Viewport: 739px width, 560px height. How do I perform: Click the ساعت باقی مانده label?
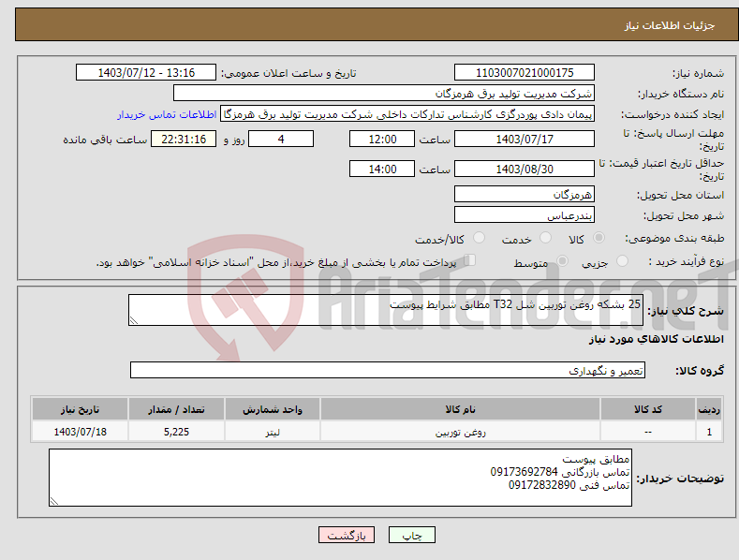click(x=105, y=140)
